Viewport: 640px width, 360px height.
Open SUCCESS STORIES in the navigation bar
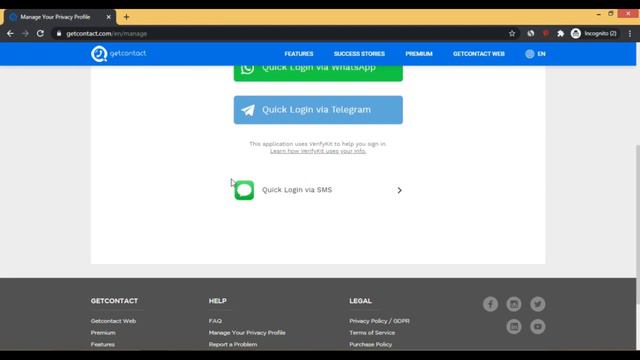pos(359,54)
